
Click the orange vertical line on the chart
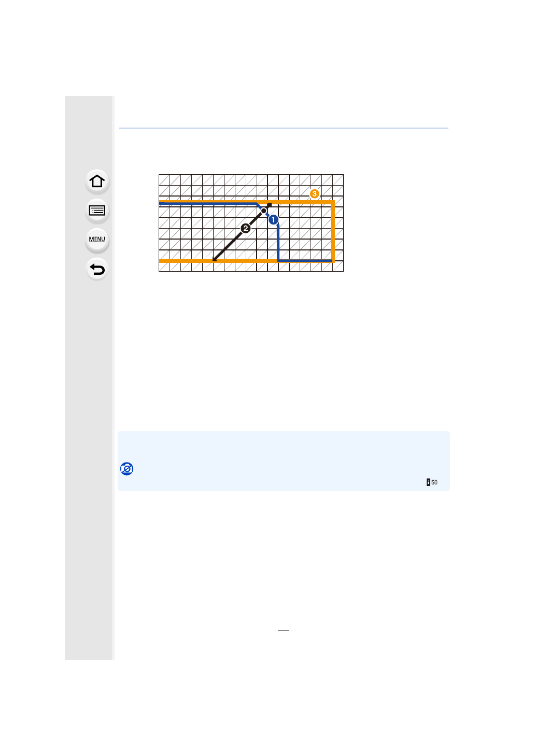tap(333, 231)
